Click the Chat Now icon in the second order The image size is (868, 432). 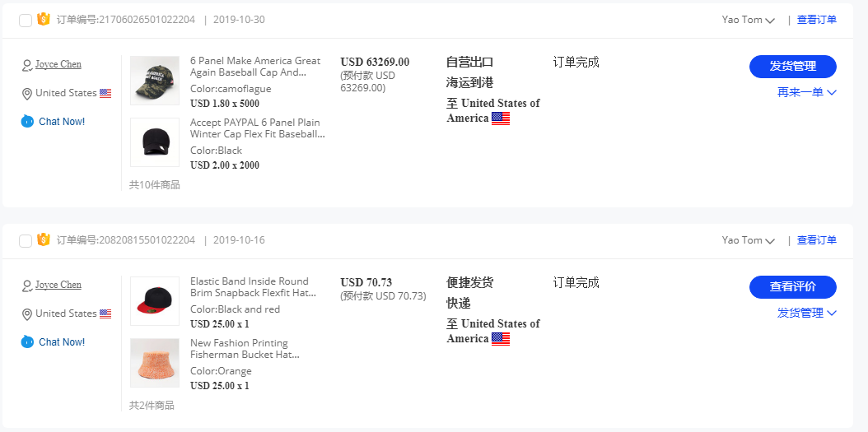[x=27, y=342]
